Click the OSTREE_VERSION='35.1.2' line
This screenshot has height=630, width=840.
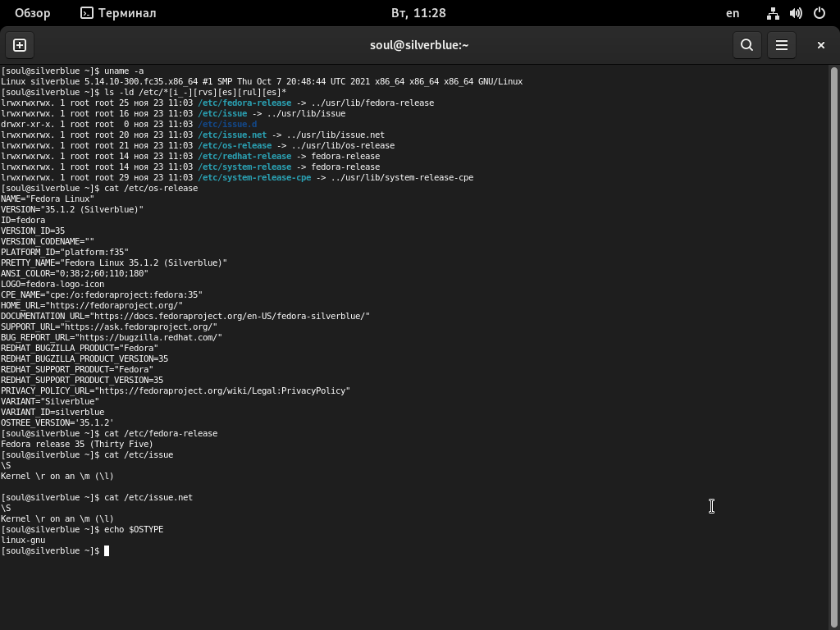pyautogui.click(x=57, y=422)
